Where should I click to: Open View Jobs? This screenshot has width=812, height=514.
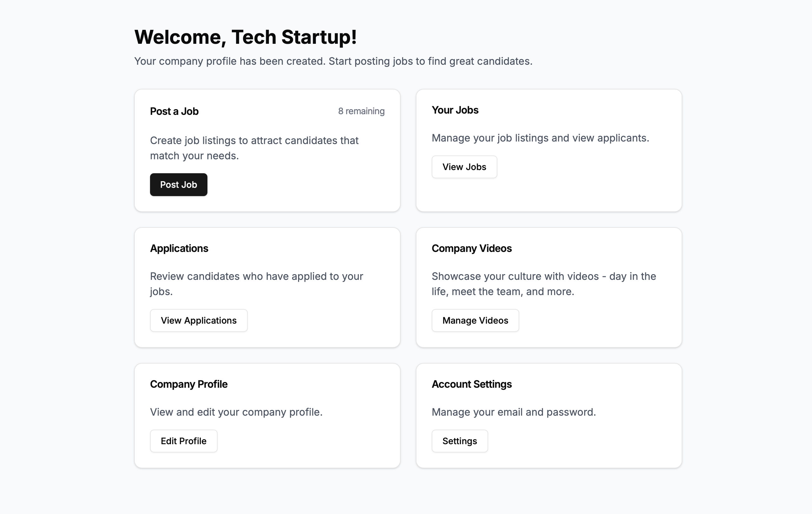[464, 167]
